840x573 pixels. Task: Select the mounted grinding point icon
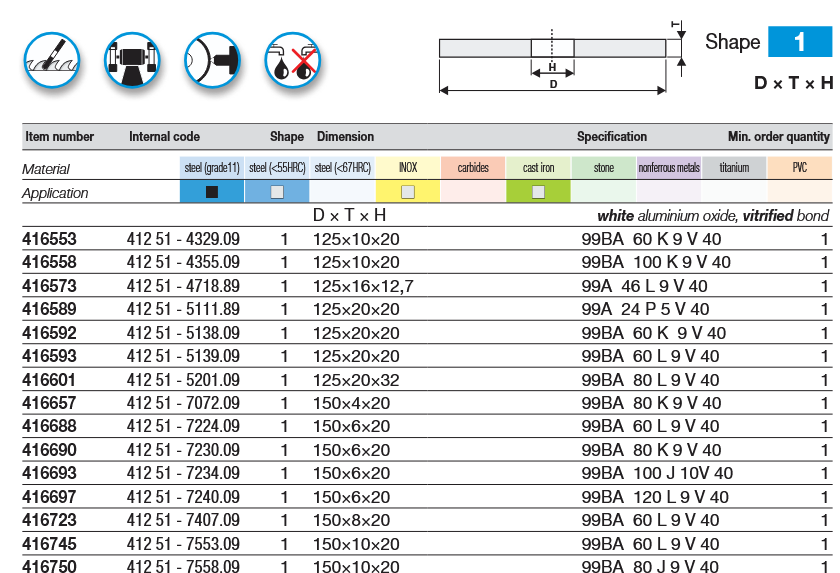click(x=212, y=62)
